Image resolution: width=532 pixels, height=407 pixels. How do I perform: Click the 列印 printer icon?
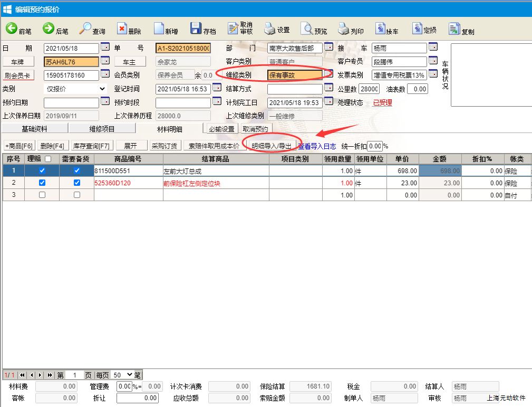344,29
